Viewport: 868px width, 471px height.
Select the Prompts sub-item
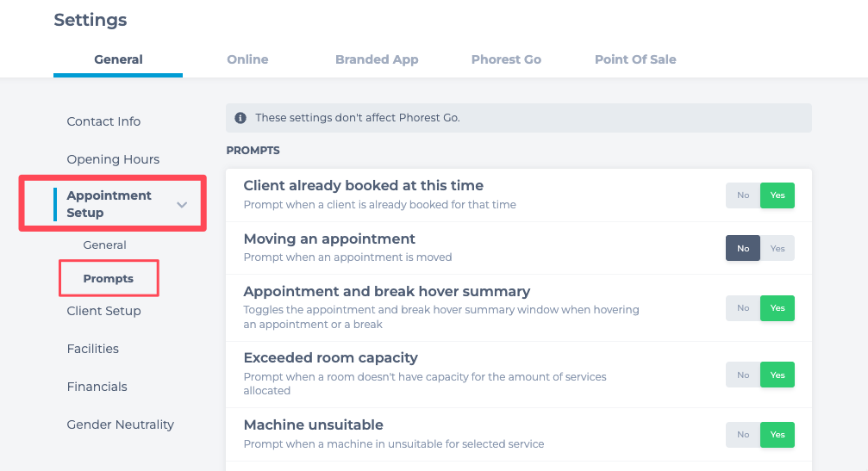(x=109, y=279)
